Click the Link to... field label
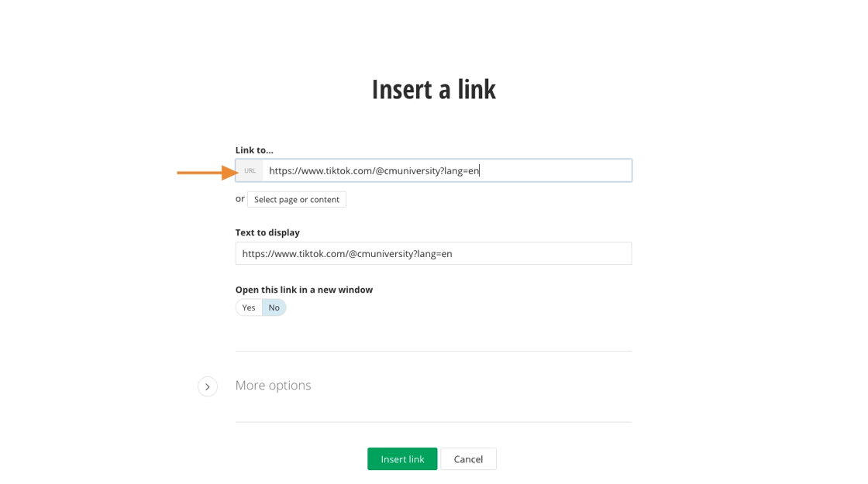 pyautogui.click(x=254, y=150)
